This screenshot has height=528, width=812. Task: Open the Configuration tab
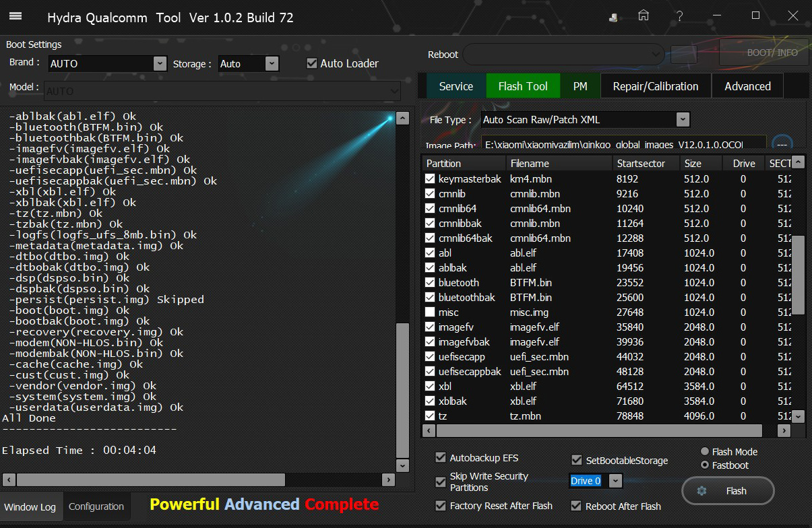tap(96, 506)
